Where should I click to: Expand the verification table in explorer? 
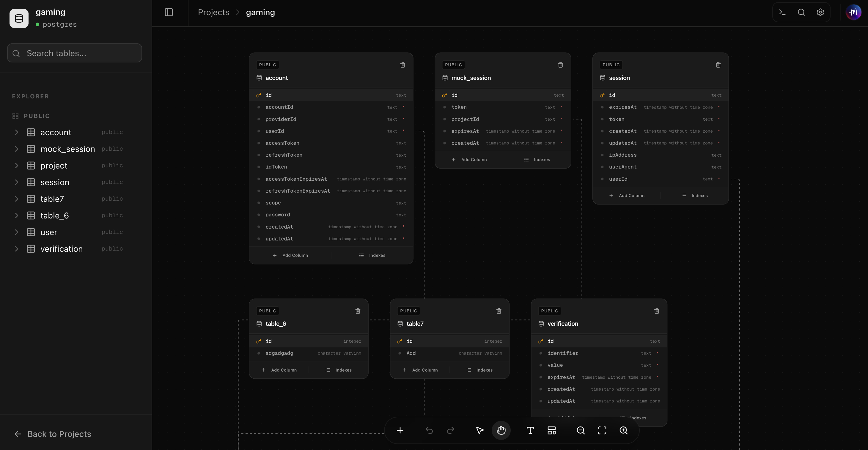(17, 249)
